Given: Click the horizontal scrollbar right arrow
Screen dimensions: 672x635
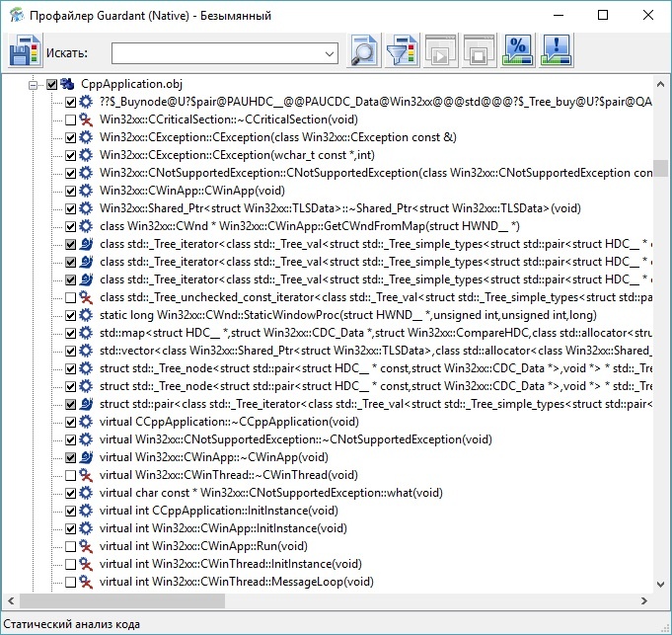Looking at the screenshot, I should coord(643,600).
